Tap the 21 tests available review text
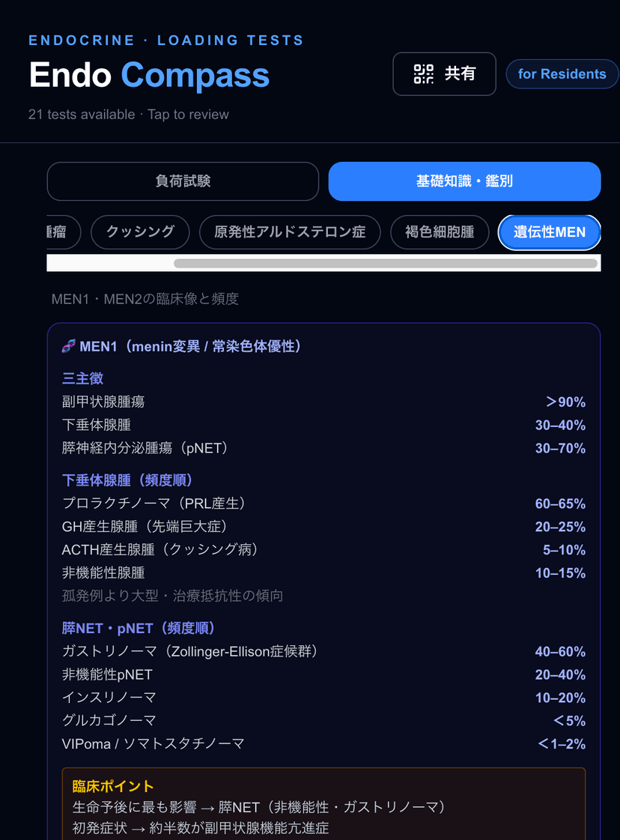This screenshot has width=620, height=840. (x=128, y=114)
